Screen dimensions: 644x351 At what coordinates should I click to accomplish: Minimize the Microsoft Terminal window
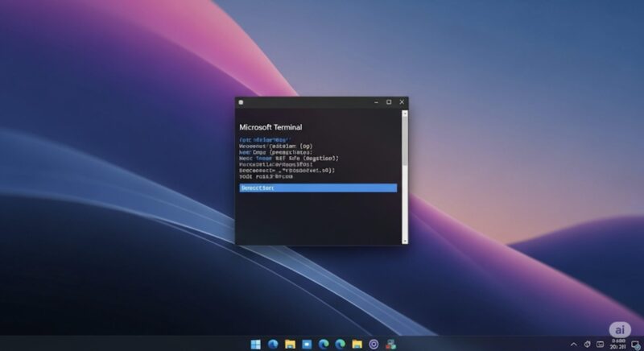point(376,102)
